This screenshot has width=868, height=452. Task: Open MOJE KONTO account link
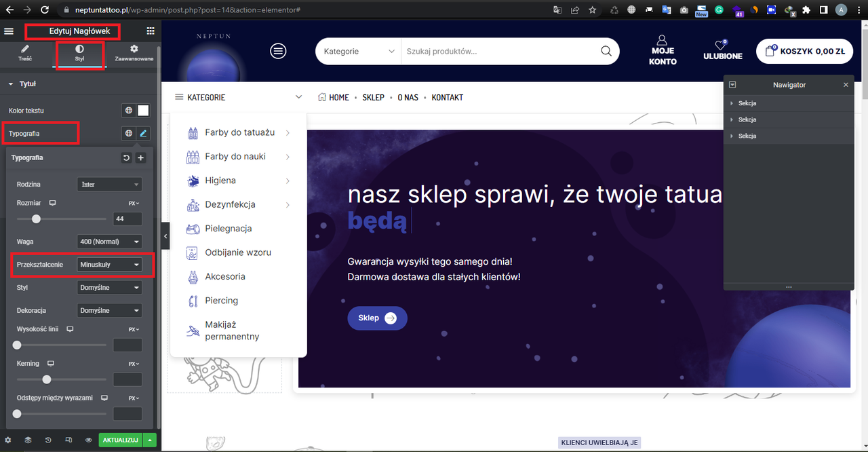tap(663, 51)
